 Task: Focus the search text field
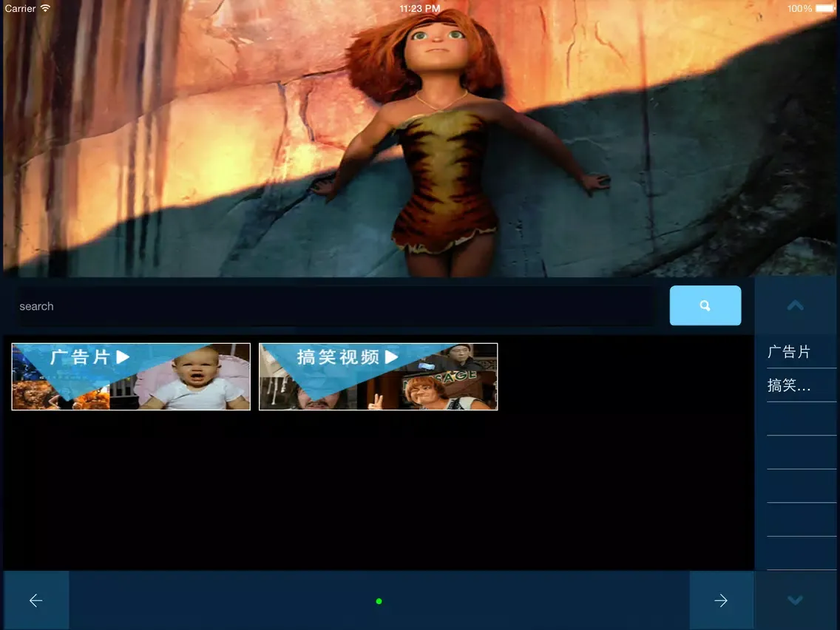(336, 306)
